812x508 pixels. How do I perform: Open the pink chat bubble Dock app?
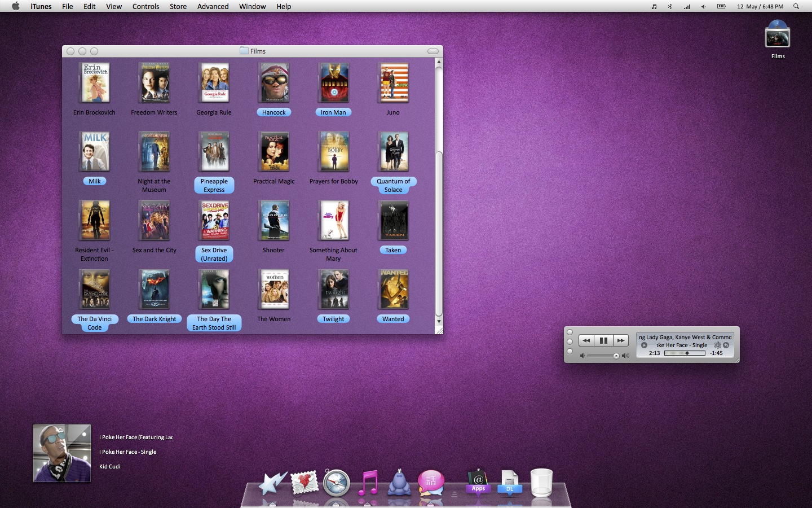[431, 483]
